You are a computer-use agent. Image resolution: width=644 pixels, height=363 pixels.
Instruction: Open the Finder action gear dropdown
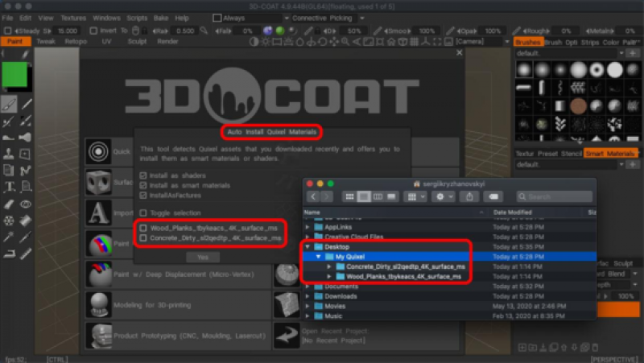click(444, 196)
